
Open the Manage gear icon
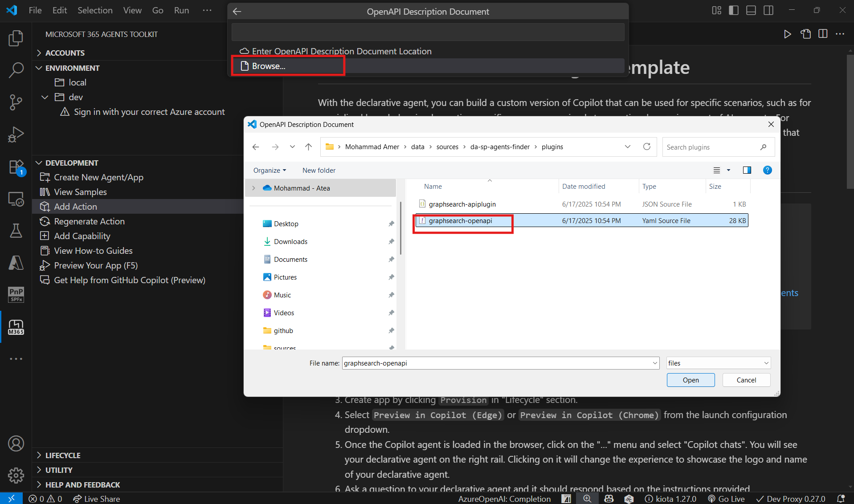click(x=16, y=475)
